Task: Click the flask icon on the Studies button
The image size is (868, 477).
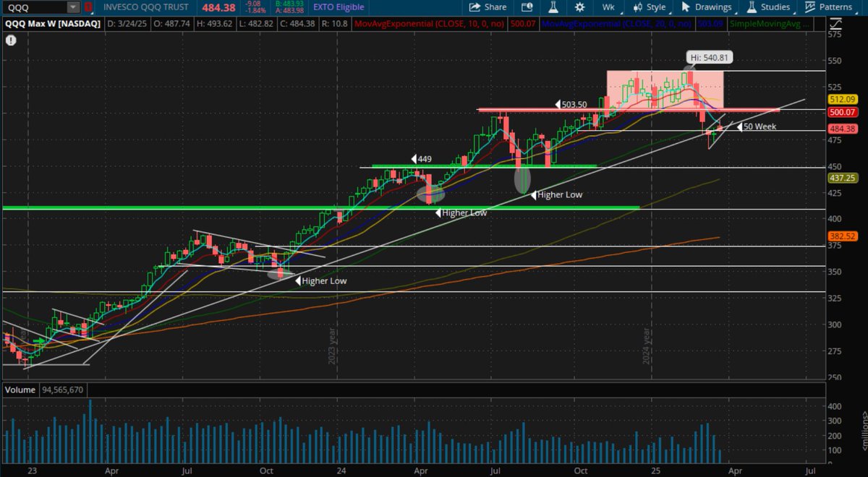Action: click(752, 7)
